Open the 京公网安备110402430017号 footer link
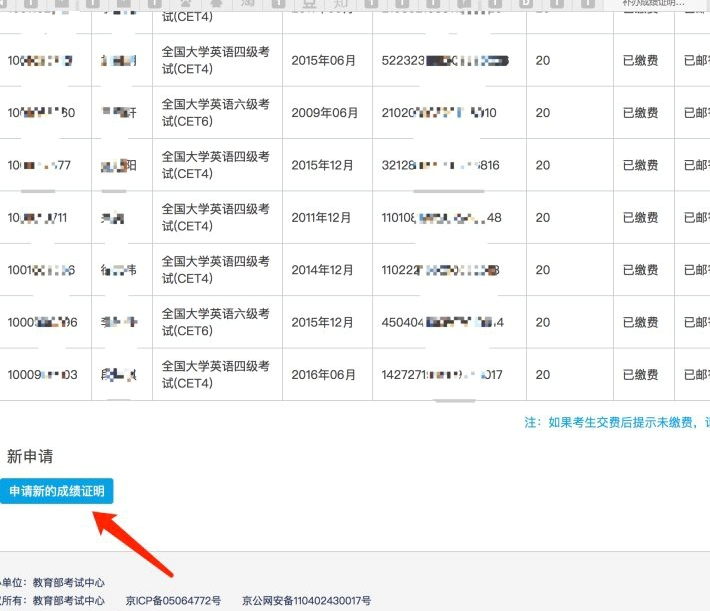This screenshot has width=710, height=611. (306, 601)
